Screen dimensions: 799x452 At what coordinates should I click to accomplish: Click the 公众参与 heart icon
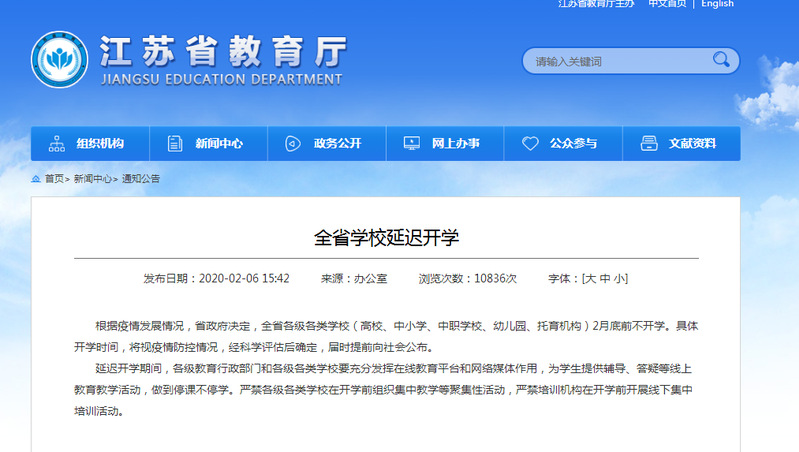tap(529, 144)
